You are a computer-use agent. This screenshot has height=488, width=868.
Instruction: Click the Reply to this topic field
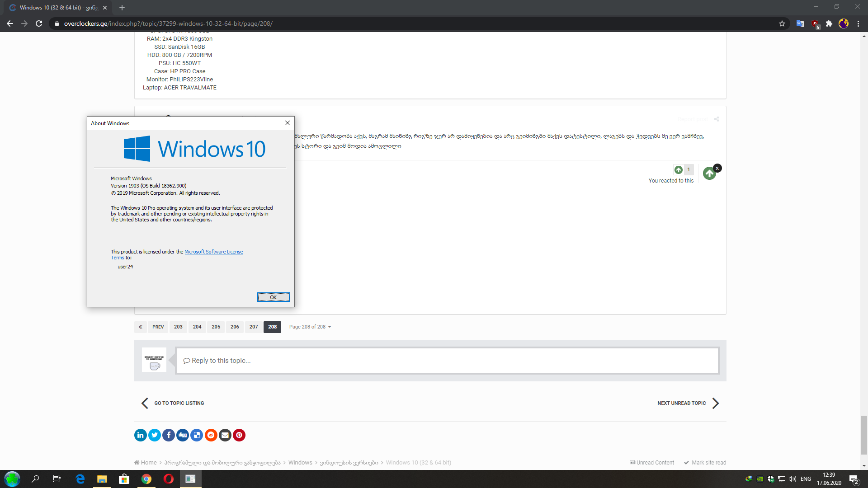click(x=447, y=361)
